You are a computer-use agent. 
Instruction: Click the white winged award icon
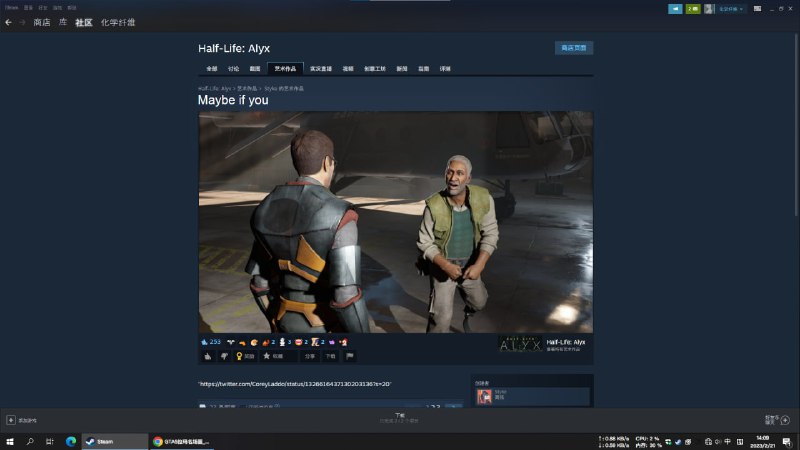(x=231, y=342)
